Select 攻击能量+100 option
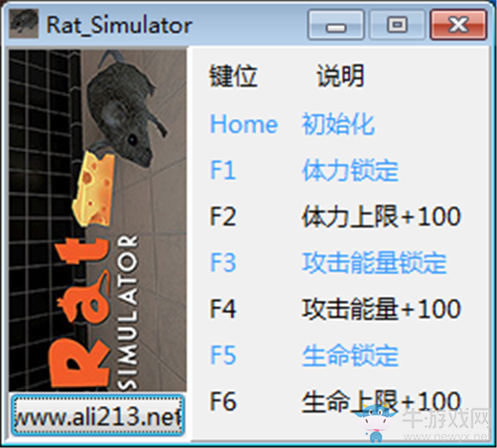497x448 pixels. coord(382,309)
